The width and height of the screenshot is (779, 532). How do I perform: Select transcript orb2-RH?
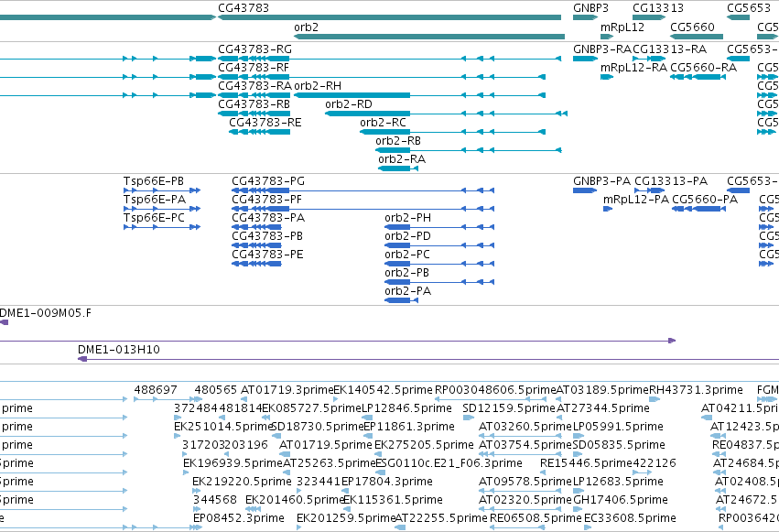318,86
